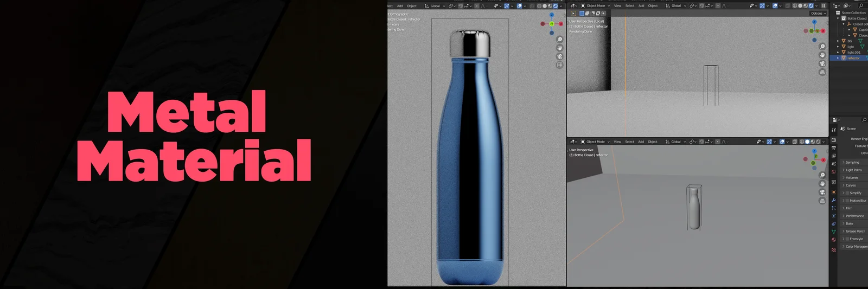
Task: Tick the Motion Blur checkbox
Action: pos(847,201)
